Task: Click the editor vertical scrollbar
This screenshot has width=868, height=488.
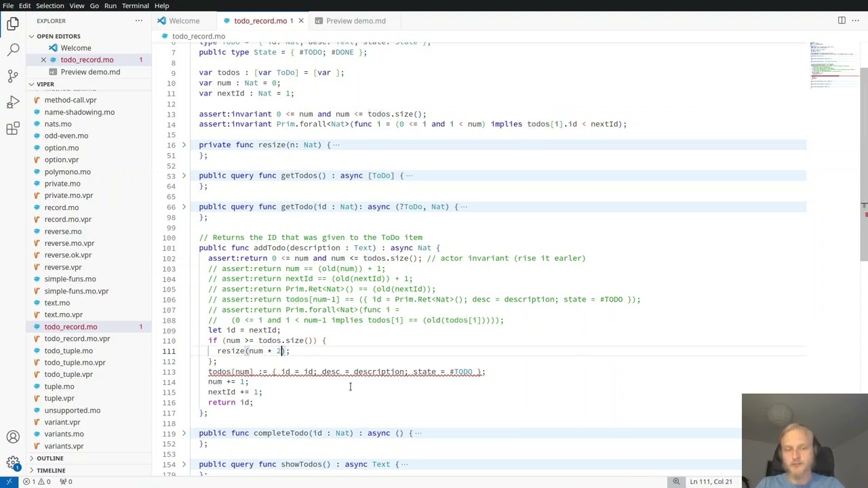Action: click(864, 163)
